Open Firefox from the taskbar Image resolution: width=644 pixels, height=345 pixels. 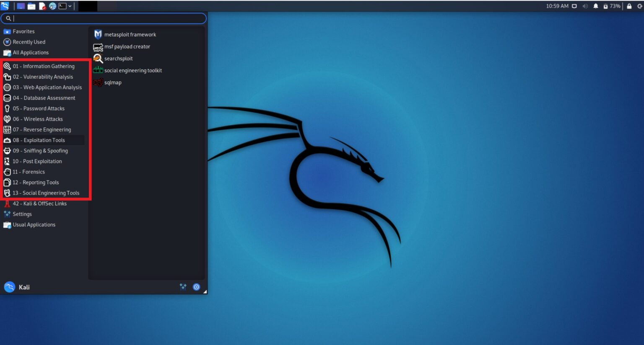coord(52,6)
